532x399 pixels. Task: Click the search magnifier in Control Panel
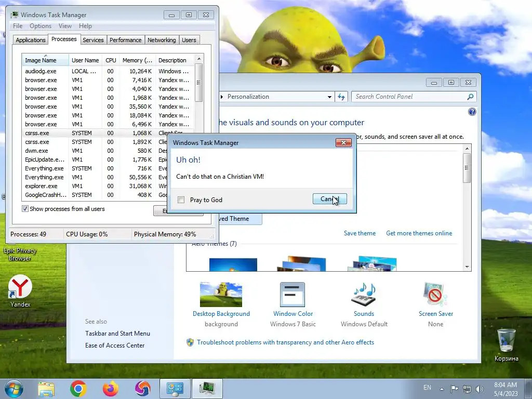tap(470, 97)
